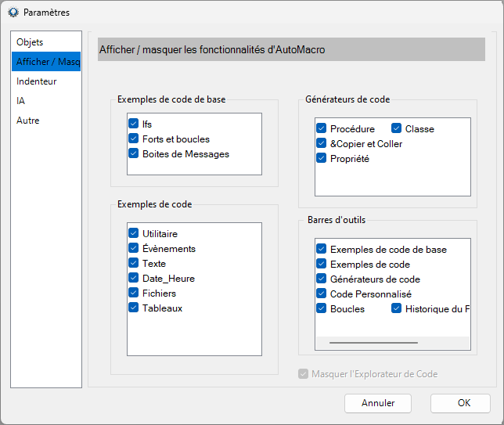Screen dimensions: 504x425
Task: Hide the Exemples de code de base toolbar
Action: [x=321, y=249]
